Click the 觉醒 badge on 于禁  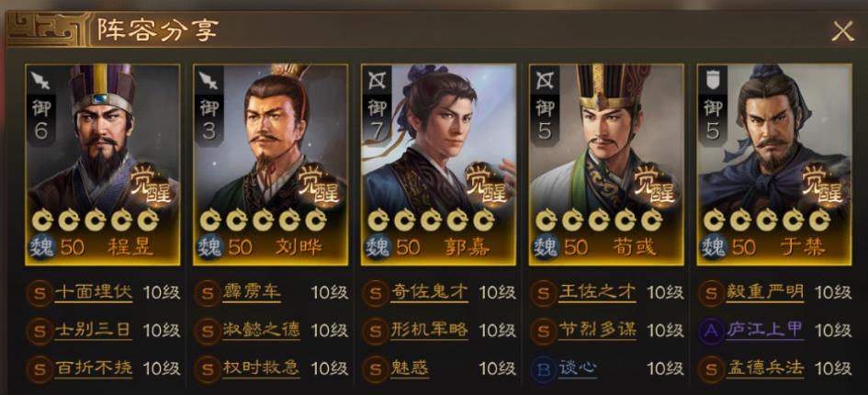822,185
